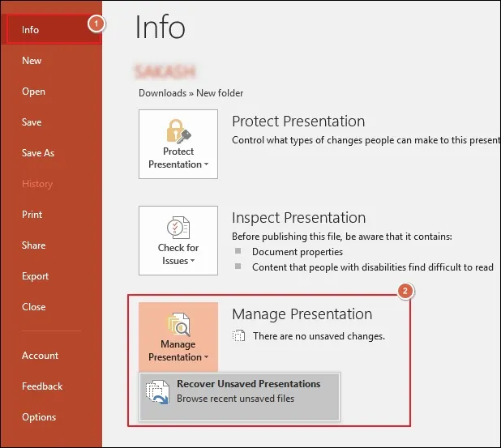
Task: Click the Recover Unsaved Presentations document icon
Action: click(x=157, y=392)
